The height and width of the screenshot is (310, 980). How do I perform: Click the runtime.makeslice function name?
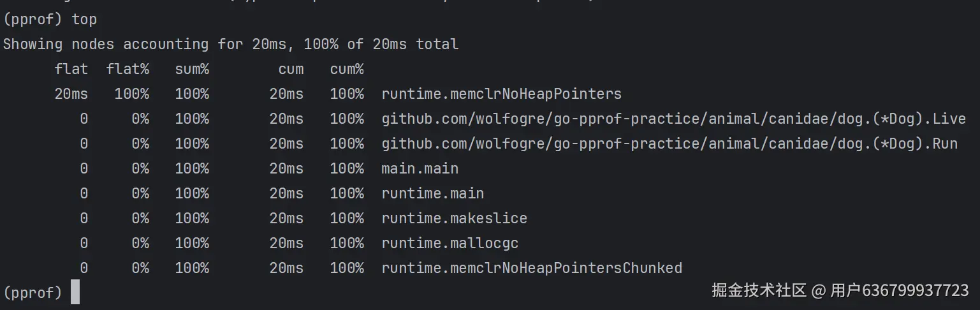point(454,218)
